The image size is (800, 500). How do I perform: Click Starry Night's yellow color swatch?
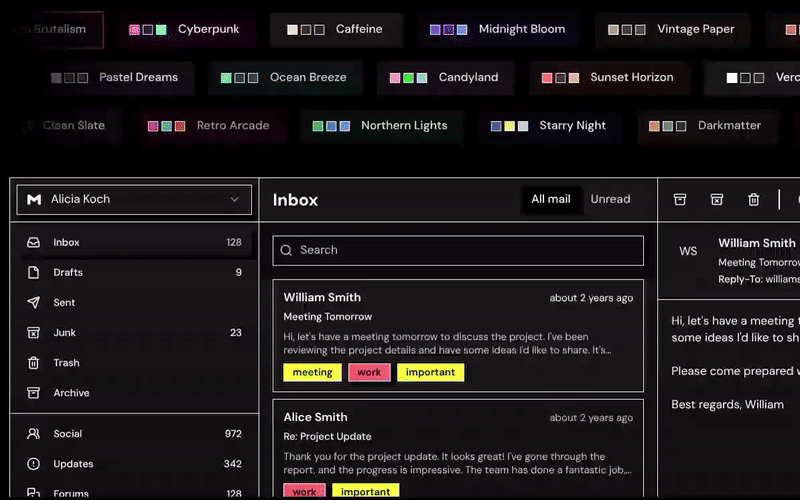pos(509,126)
